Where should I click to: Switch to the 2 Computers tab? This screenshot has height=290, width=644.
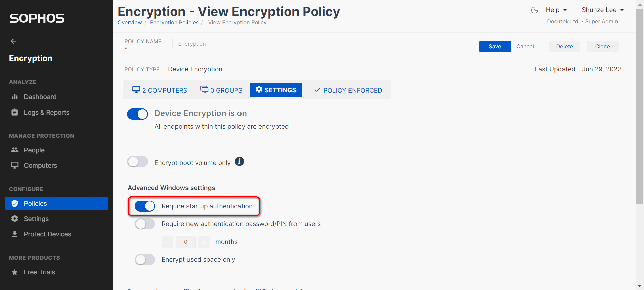pyautogui.click(x=160, y=90)
